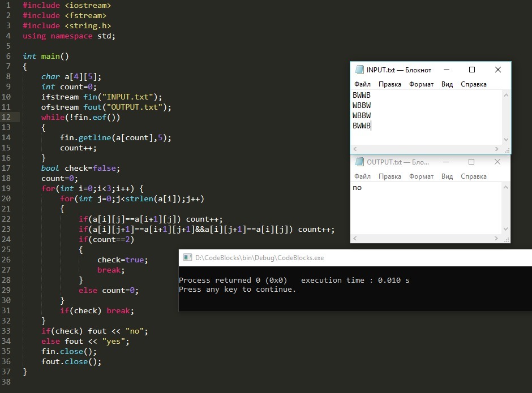Open Правка menu in INPUT.txt Notepad

pyautogui.click(x=389, y=84)
